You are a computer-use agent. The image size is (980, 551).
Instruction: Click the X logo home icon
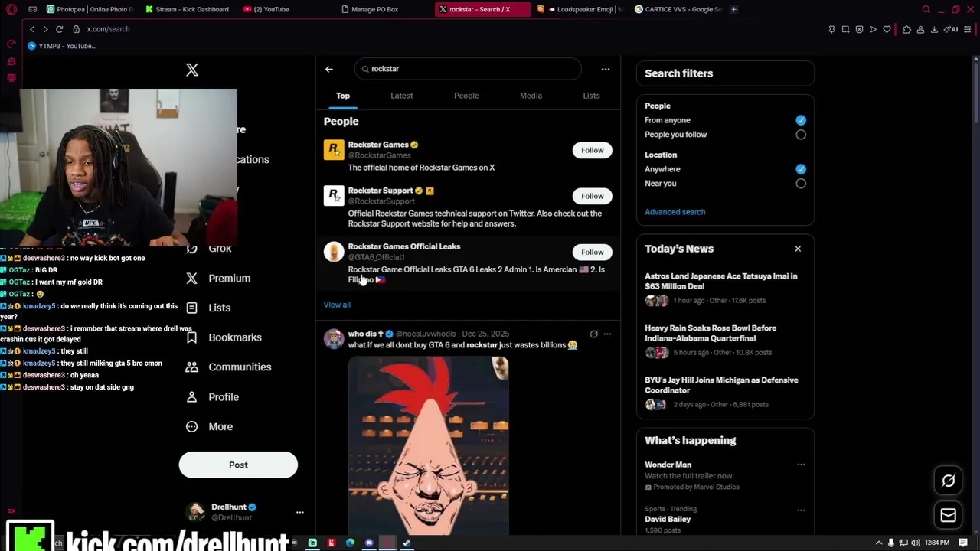click(192, 70)
